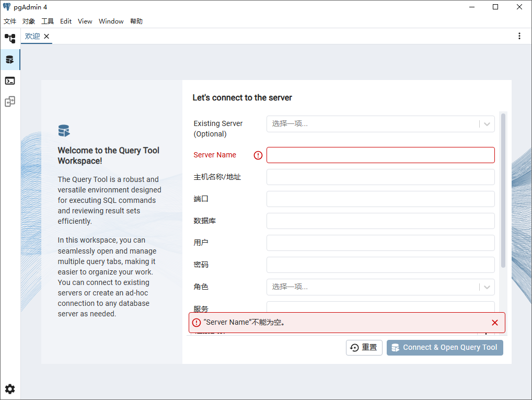The width and height of the screenshot is (532, 400).
Task: Open the PSQL Tool workspace icon
Action: [x=10, y=81]
